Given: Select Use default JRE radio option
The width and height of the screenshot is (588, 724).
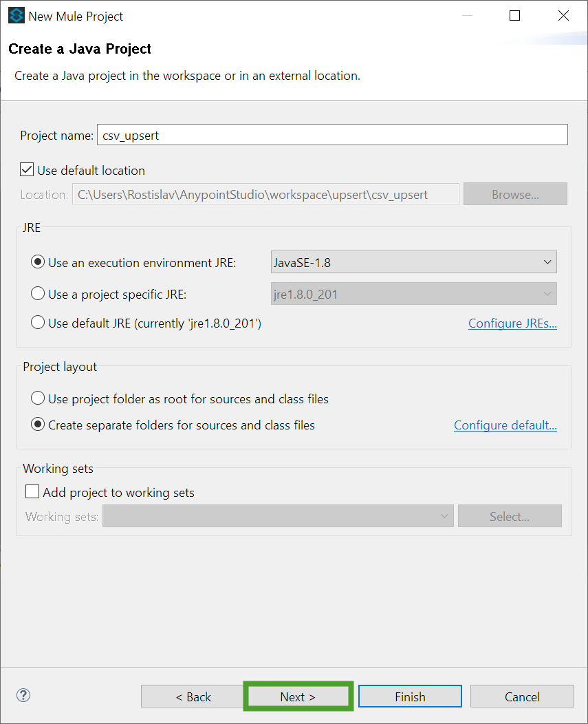Looking at the screenshot, I should [x=38, y=322].
